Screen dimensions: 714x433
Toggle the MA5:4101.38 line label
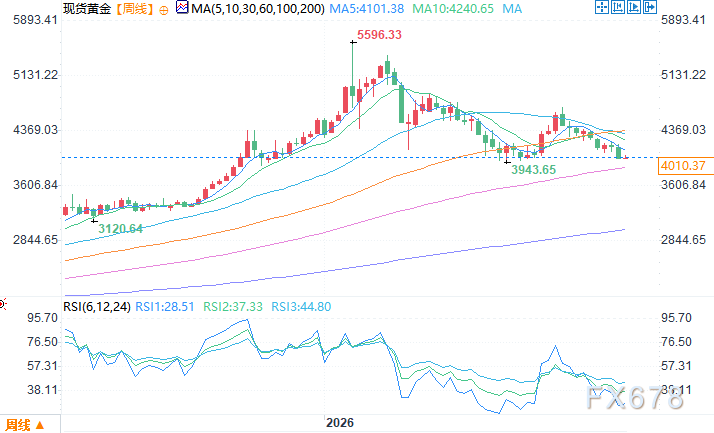click(367, 9)
